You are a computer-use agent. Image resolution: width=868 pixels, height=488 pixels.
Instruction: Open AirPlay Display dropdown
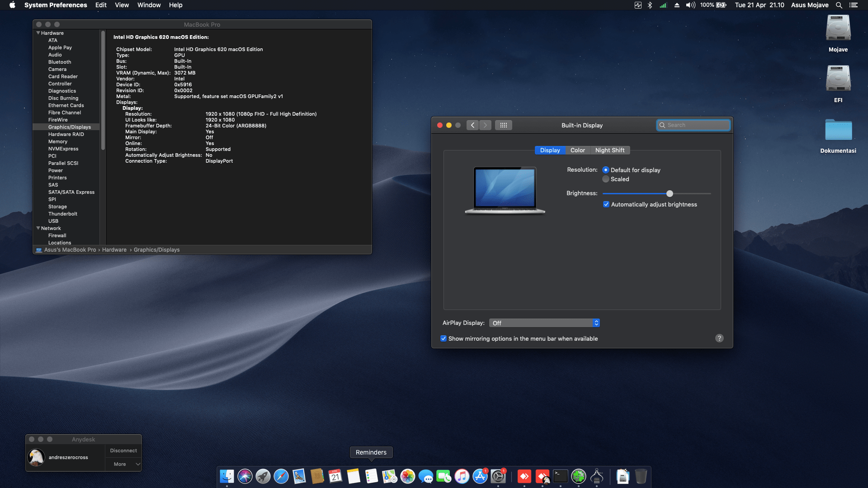pos(544,323)
